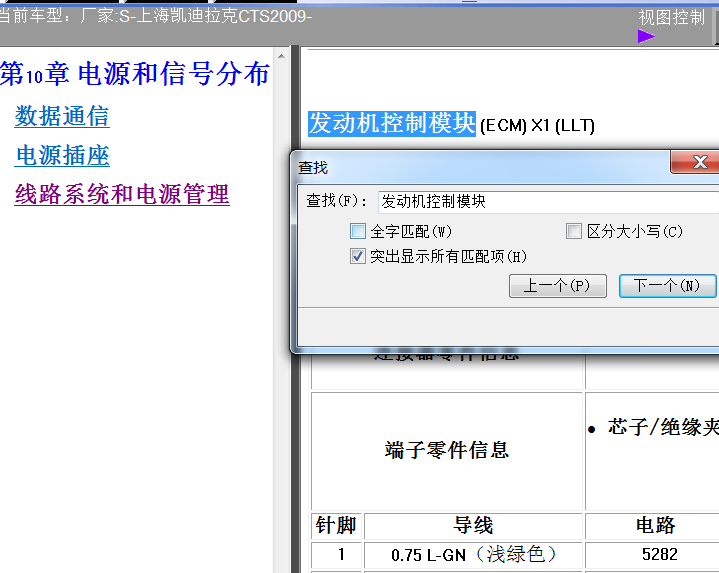This screenshot has width=719, height=573.
Task: Click the 查找(F) search input field
Action: click(548, 202)
